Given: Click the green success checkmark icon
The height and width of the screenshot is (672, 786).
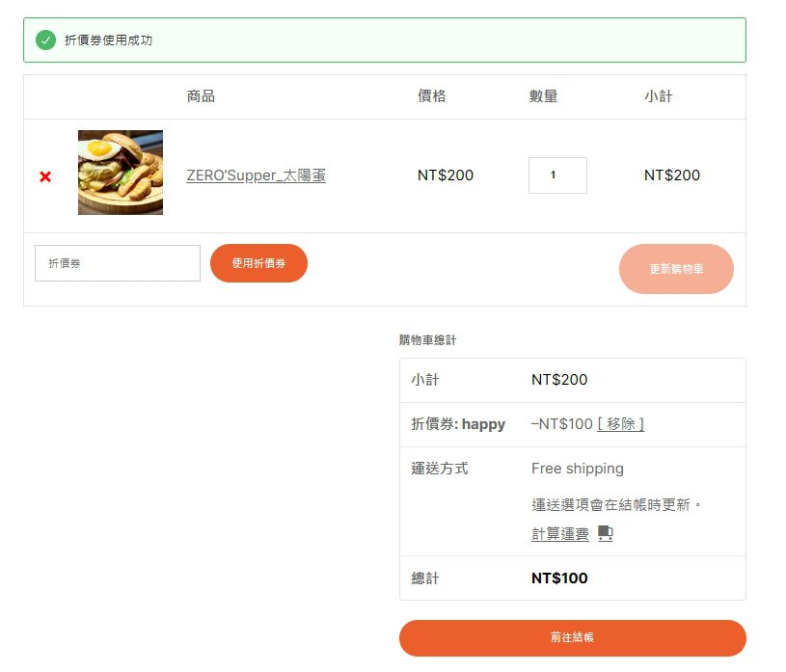Looking at the screenshot, I should coord(45,40).
